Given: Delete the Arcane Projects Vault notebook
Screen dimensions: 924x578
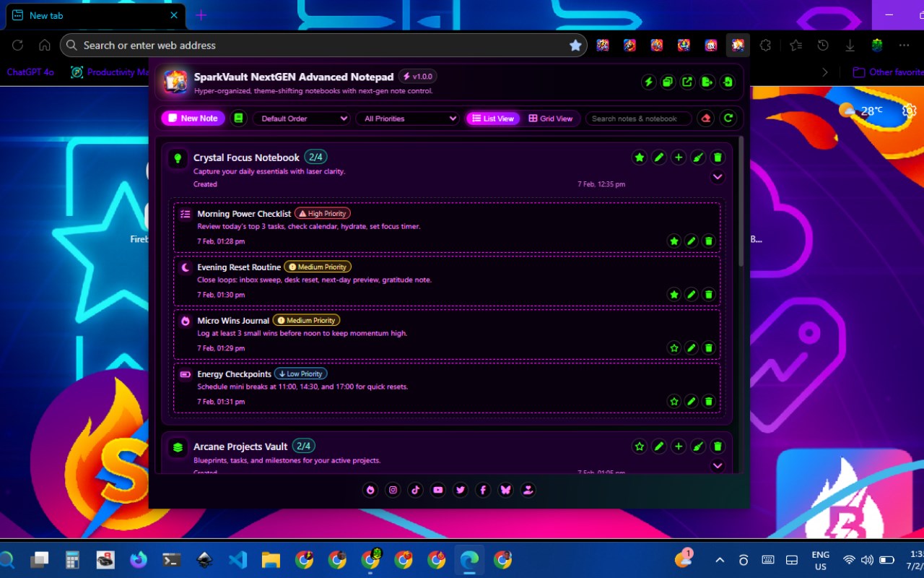Looking at the screenshot, I should 718,447.
